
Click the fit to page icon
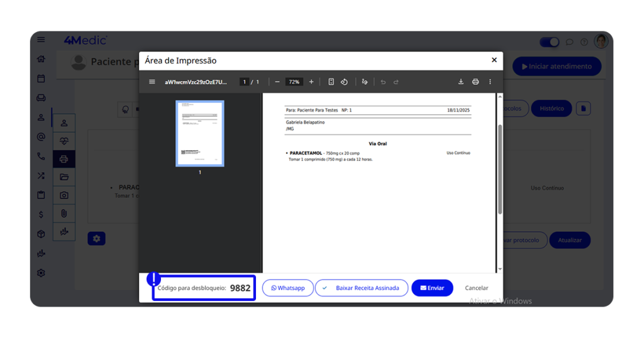click(x=331, y=82)
